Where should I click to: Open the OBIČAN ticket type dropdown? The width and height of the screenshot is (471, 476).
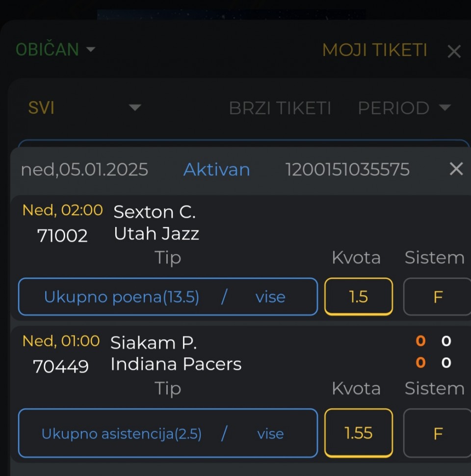(55, 50)
